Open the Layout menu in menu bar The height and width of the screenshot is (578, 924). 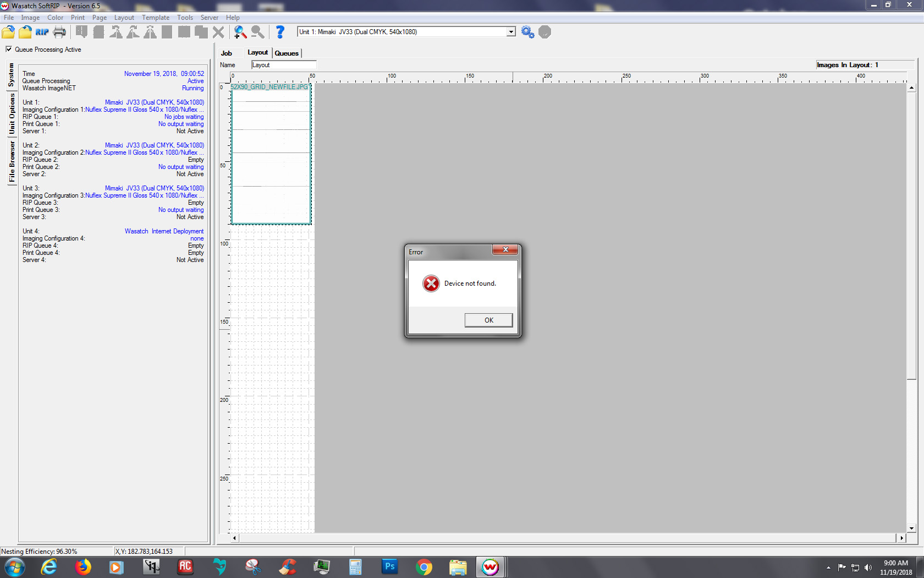tap(124, 18)
